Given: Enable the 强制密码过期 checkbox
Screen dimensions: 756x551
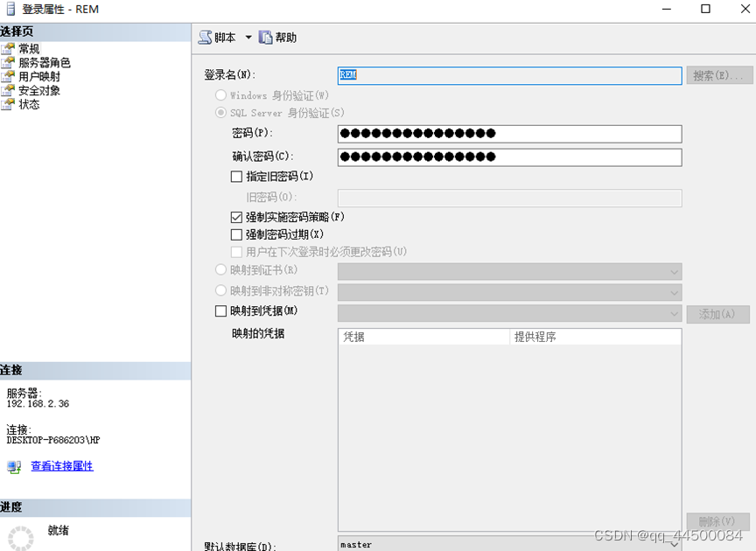Looking at the screenshot, I should tap(237, 234).
